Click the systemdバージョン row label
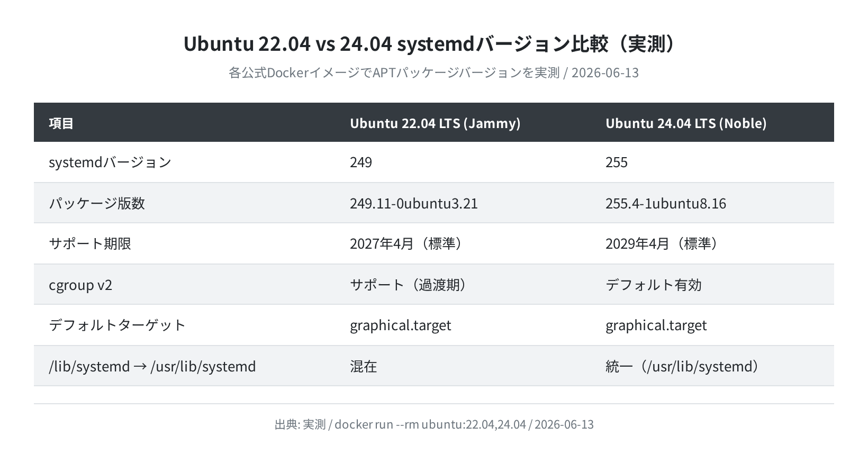Image resolution: width=868 pixels, height=454 pixels. [110, 162]
